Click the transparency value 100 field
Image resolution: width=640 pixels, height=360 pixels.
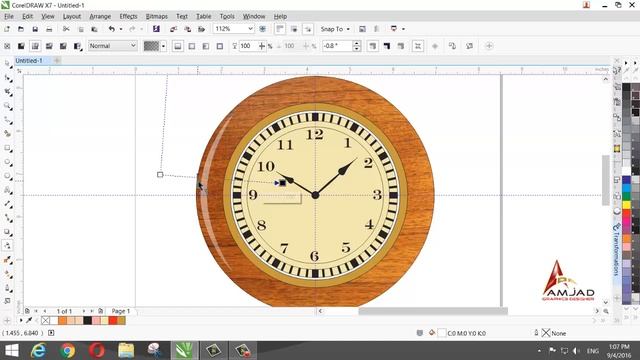248,46
